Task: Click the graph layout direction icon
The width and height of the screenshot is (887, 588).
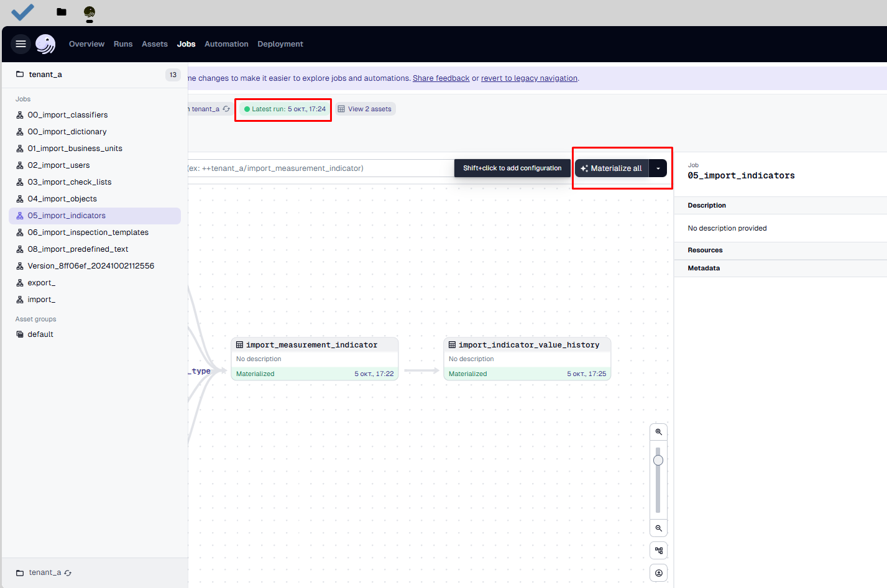Action: 658,551
